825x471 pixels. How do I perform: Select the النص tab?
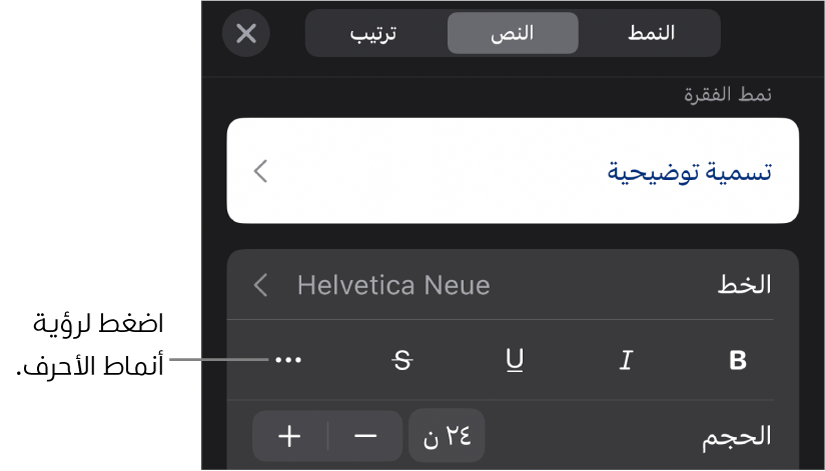[512, 33]
